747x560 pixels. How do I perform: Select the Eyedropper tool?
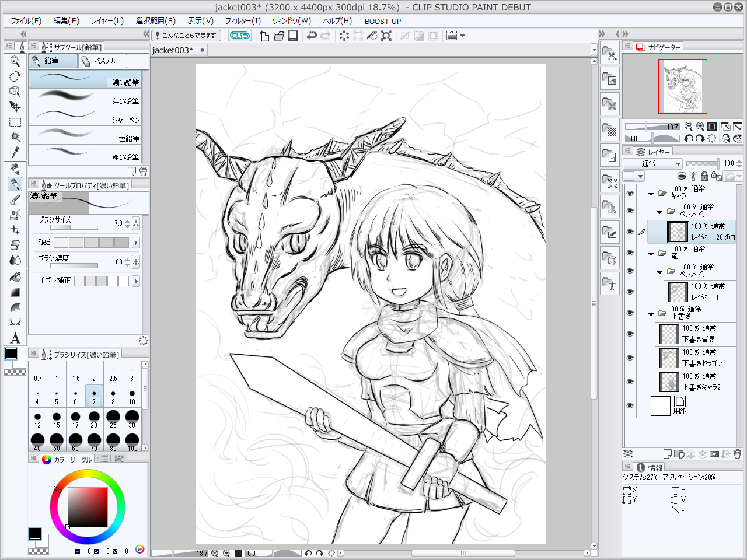15,152
